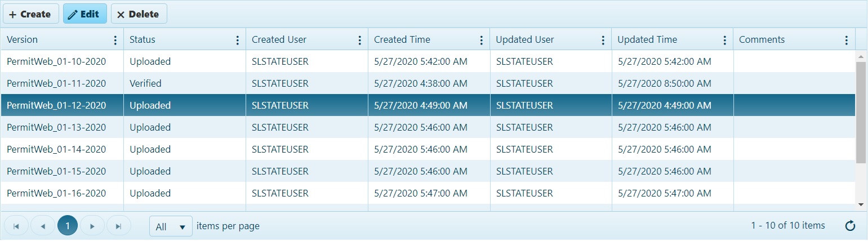Open Comments column menu icon
The width and height of the screenshot is (868, 241).
tap(846, 40)
